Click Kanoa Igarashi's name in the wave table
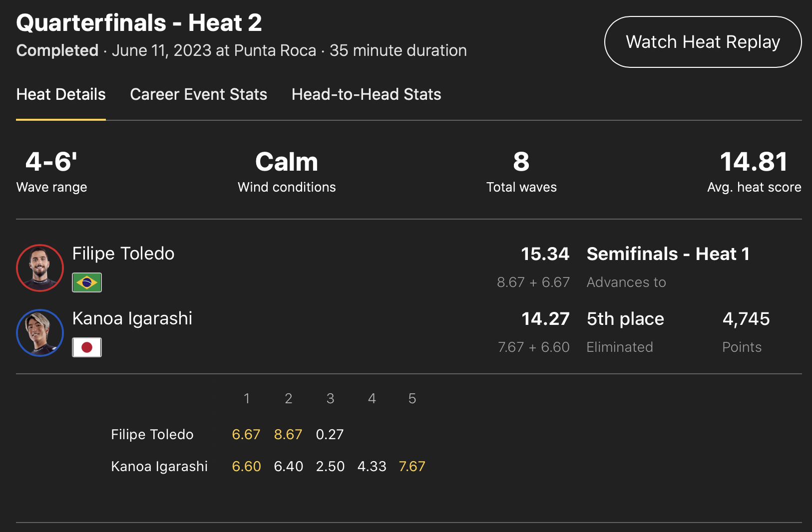 (159, 466)
